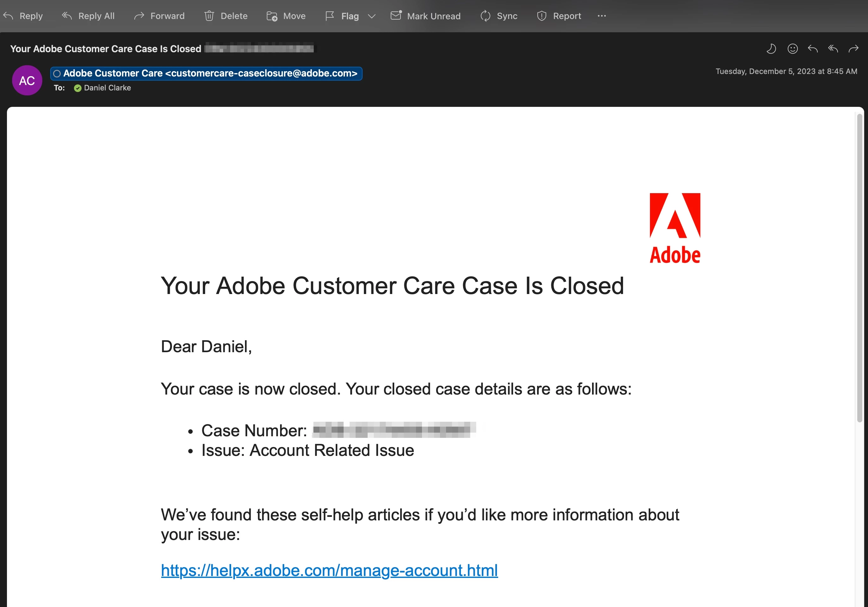Click the Daniel Clarke recipient name
868x607 pixels.
pyautogui.click(x=107, y=88)
